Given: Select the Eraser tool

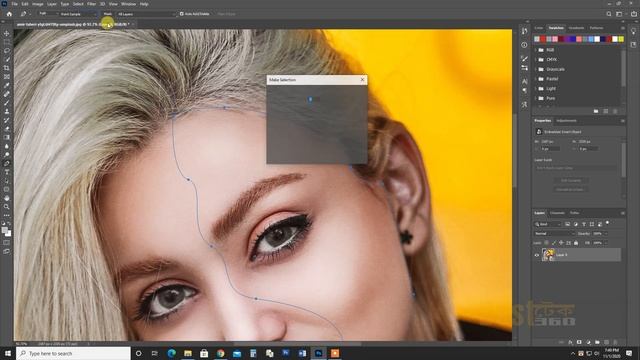Looking at the screenshot, I should point(7,129).
